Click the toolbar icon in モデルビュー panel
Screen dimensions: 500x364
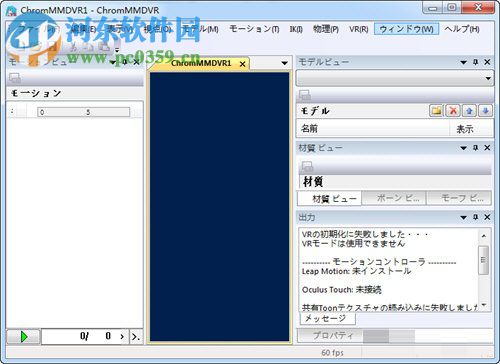point(305,95)
